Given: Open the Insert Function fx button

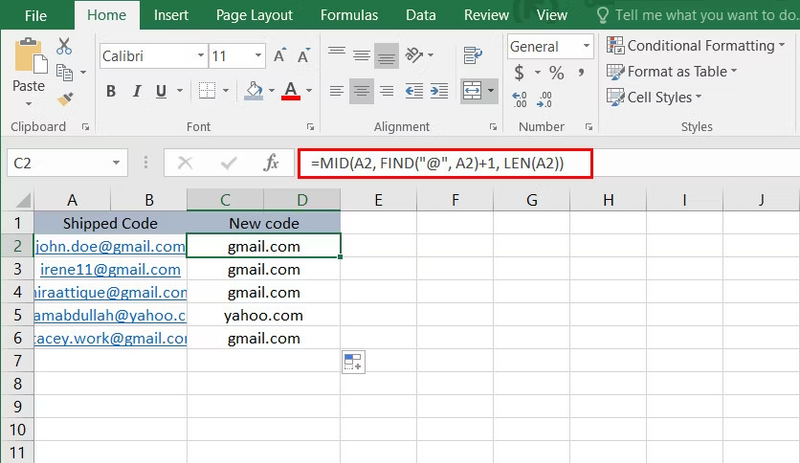Looking at the screenshot, I should [271, 163].
